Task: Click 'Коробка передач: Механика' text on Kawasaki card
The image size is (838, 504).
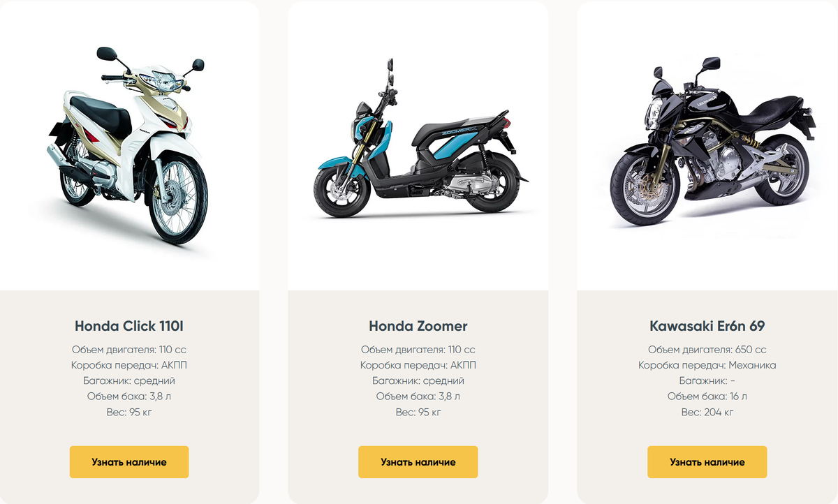Action: pyautogui.click(x=707, y=365)
